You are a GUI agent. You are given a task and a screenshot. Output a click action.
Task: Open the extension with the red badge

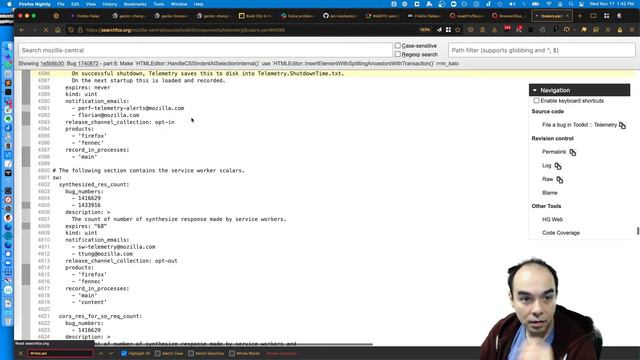pos(507,29)
